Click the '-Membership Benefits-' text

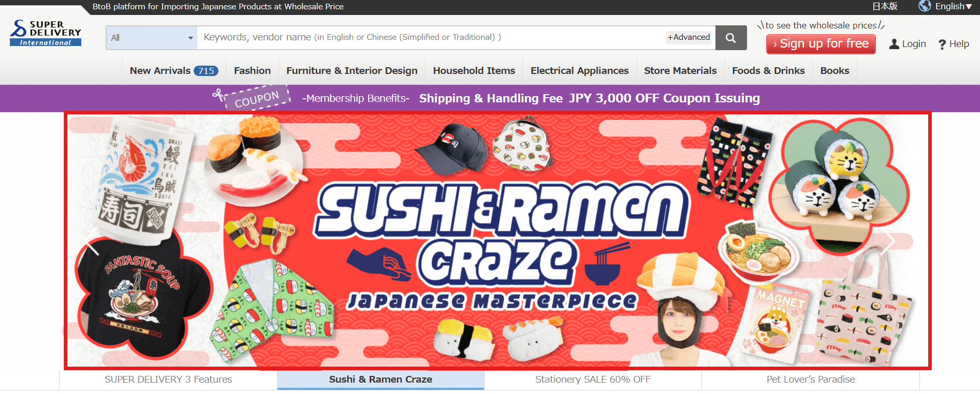pos(356,98)
